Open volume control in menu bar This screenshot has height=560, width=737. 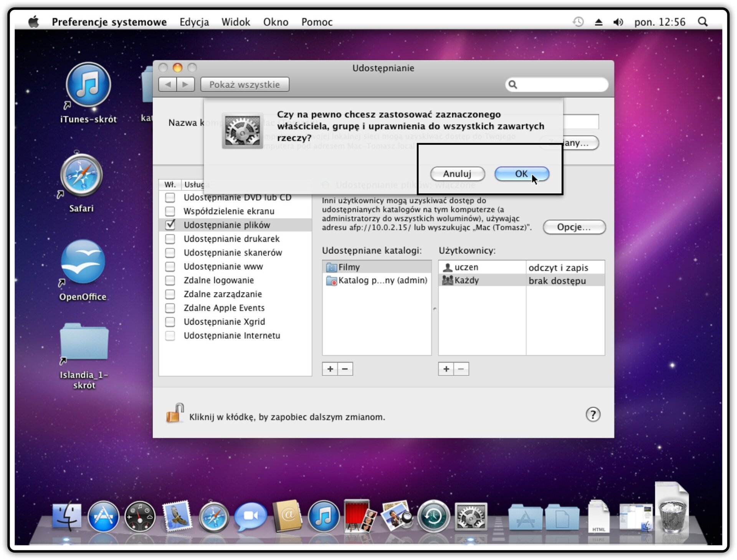point(618,22)
